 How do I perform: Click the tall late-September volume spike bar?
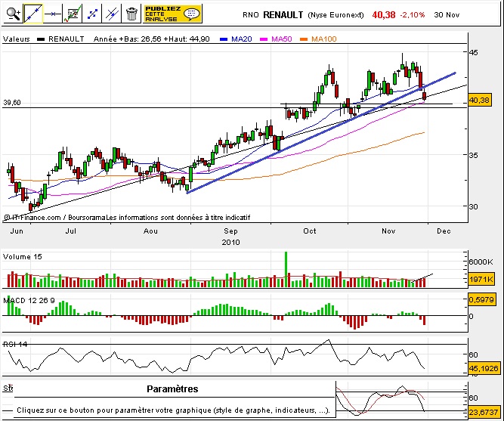[286, 270]
